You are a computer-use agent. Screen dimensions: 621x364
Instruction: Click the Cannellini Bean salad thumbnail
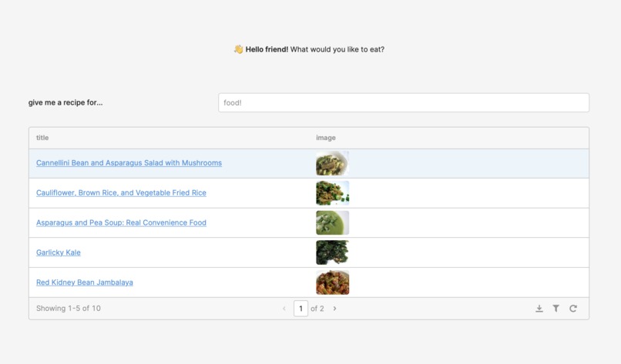click(x=332, y=163)
